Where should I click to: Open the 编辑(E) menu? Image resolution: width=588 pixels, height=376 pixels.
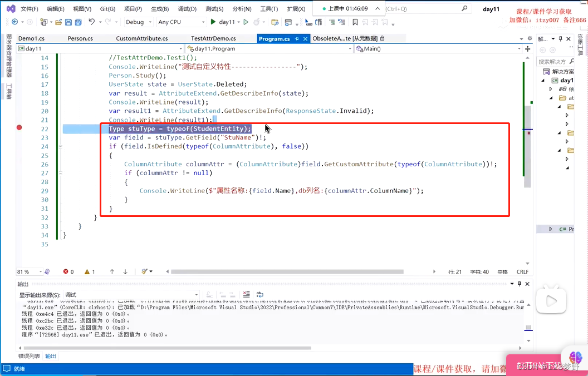(56, 8)
